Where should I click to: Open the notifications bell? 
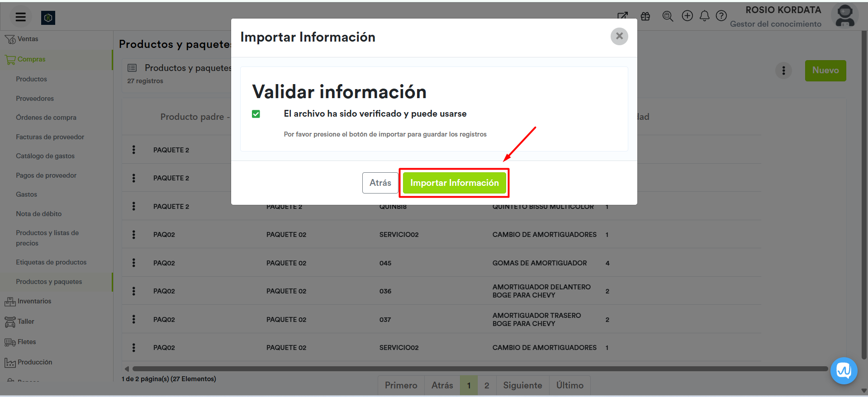[704, 16]
